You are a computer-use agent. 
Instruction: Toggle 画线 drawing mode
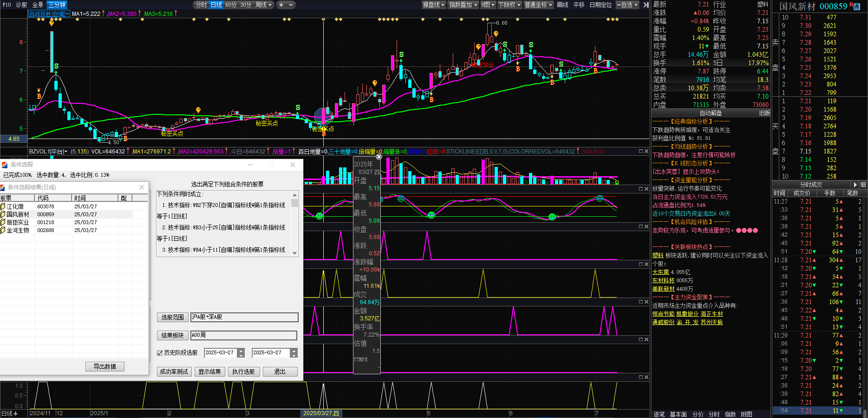pyautogui.click(x=562, y=5)
